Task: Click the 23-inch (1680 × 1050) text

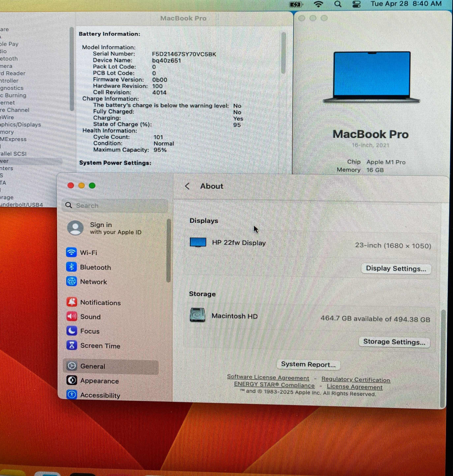Action: (393, 246)
